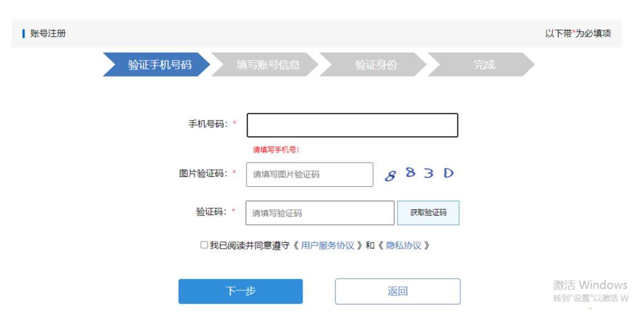This screenshot has height=333, width=644.
Task: Click the 以下带*为必填项 note
Action: 578,34
